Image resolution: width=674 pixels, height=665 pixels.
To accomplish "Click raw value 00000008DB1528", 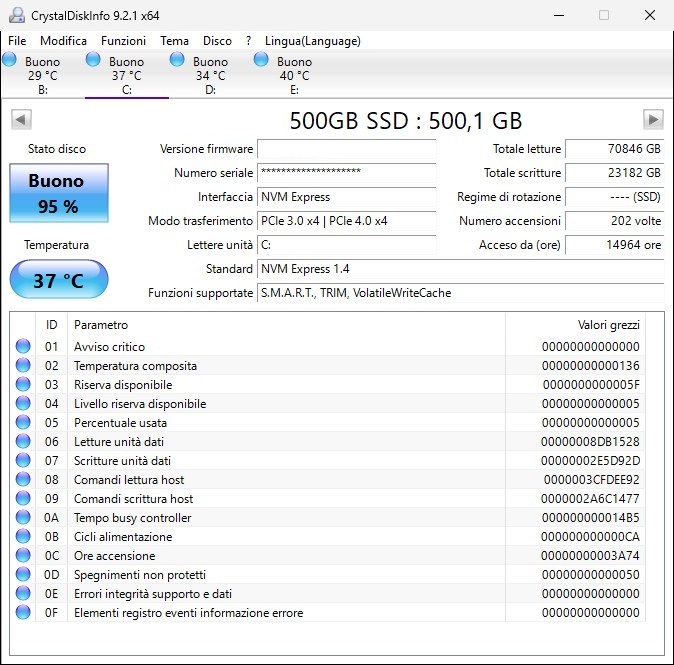I will (x=590, y=441).
